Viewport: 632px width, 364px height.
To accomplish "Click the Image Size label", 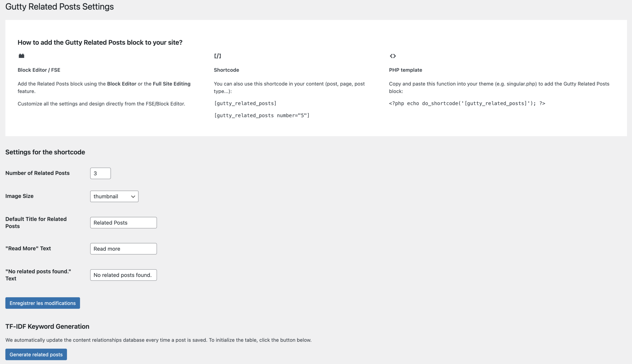I will [x=20, y=196].
